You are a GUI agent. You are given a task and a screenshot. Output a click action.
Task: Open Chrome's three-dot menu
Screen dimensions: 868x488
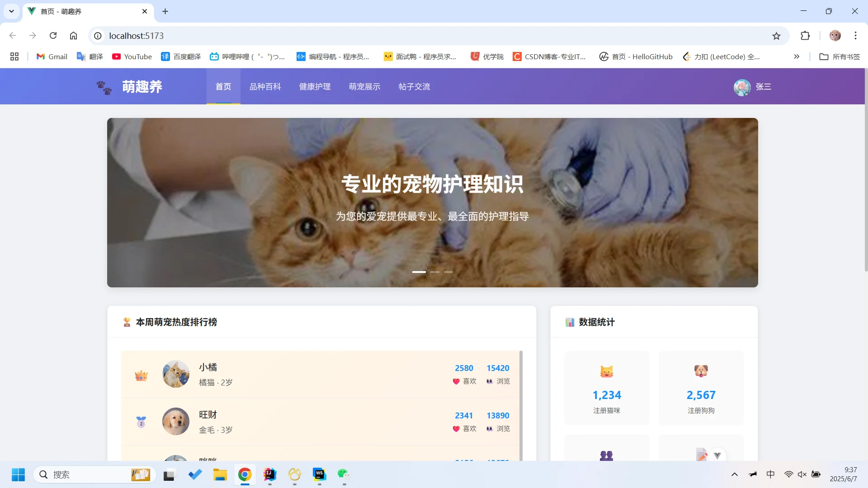(x=855, y=35)
